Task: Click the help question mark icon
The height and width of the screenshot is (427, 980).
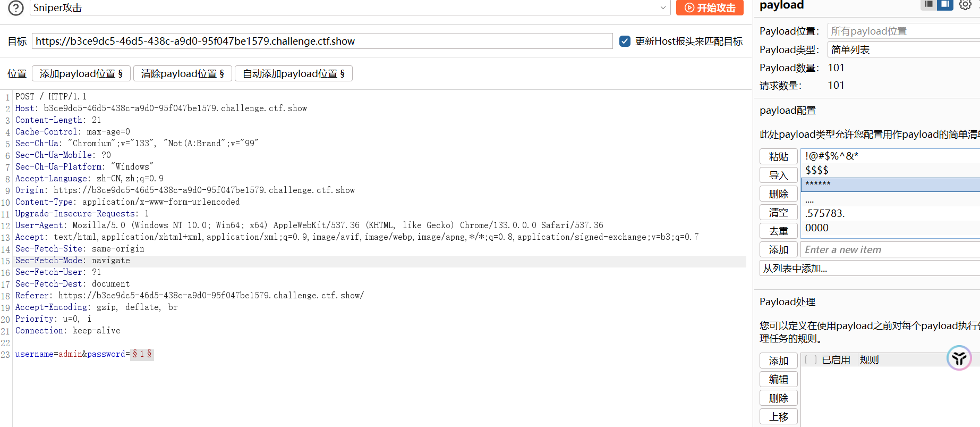Action: 16,8
